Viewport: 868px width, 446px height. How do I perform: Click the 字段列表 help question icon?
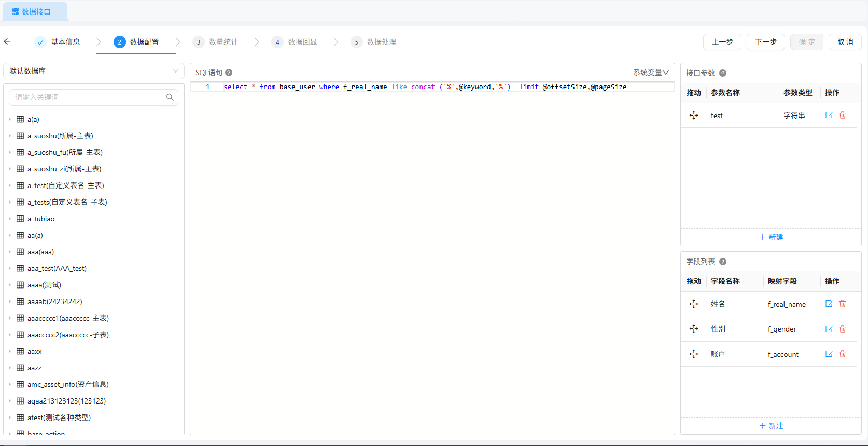[723, 262]
